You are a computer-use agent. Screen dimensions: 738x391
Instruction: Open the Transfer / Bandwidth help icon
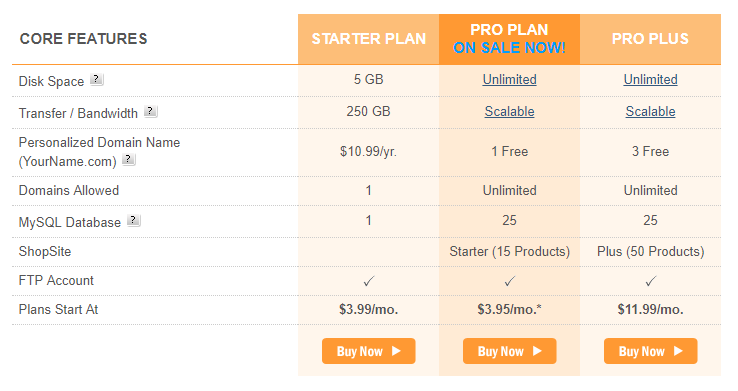click(x=151, y=112)
